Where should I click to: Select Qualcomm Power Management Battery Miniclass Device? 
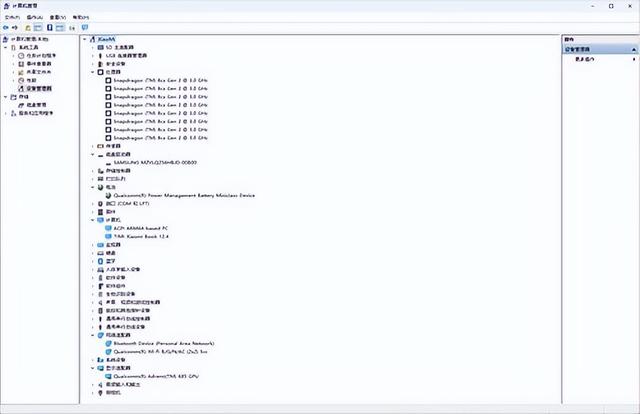[x=184, y=196]
